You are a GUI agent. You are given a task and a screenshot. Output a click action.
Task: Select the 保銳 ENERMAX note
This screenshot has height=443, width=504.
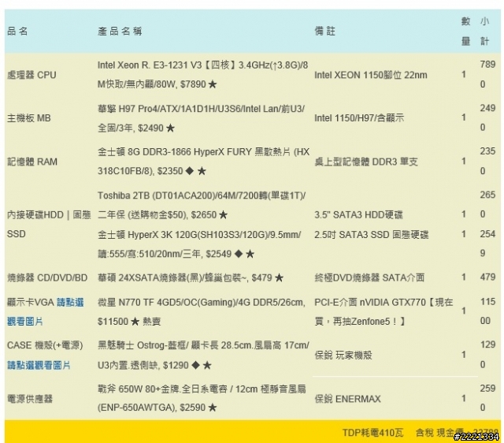pyautogui.click(x=347, y=399)
